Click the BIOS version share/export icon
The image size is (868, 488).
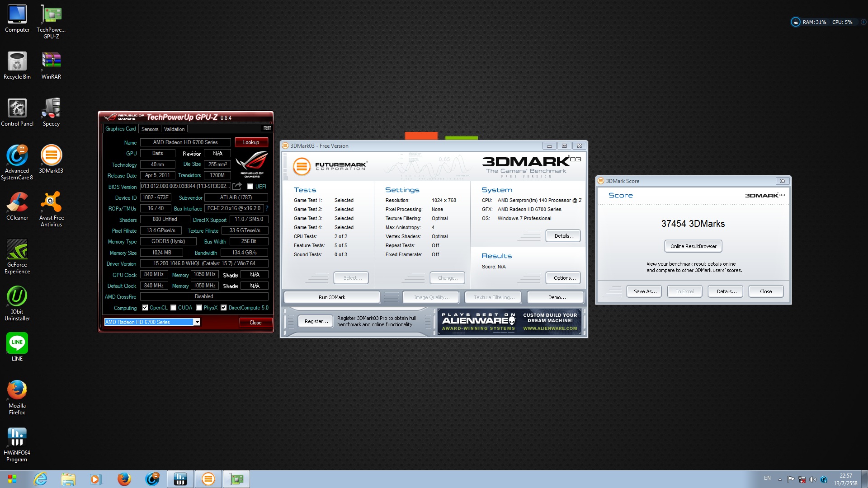[237, 186]
